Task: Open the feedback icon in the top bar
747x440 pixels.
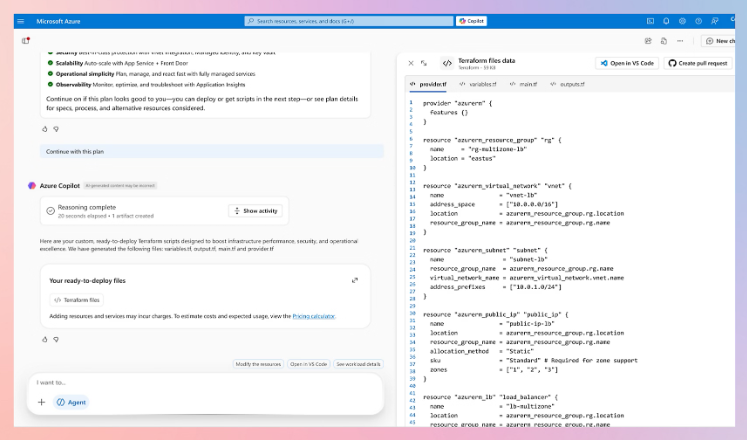Action: click(715, 21)
